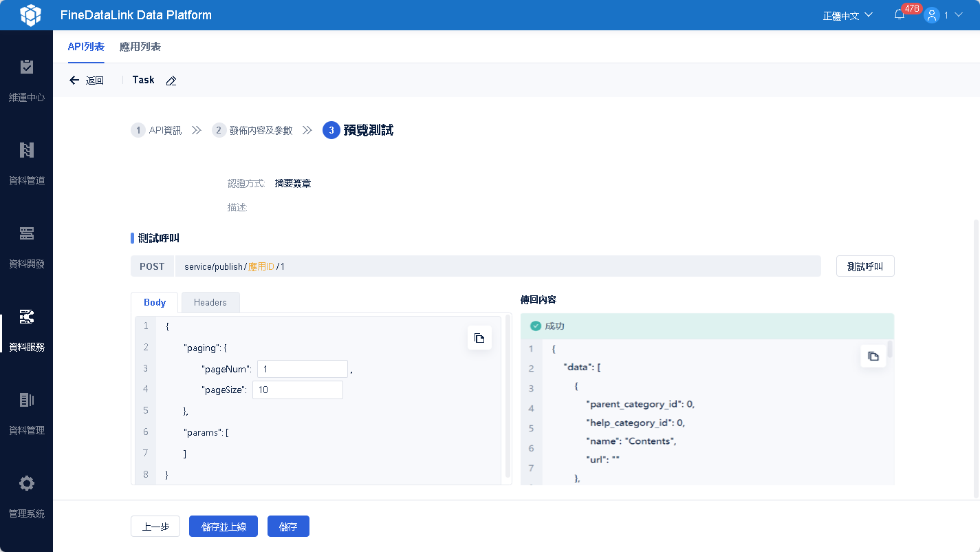Viewport: 980px width, 552px height.
Task: Expand the 正體中文 language dropdown
Action: 848,15
